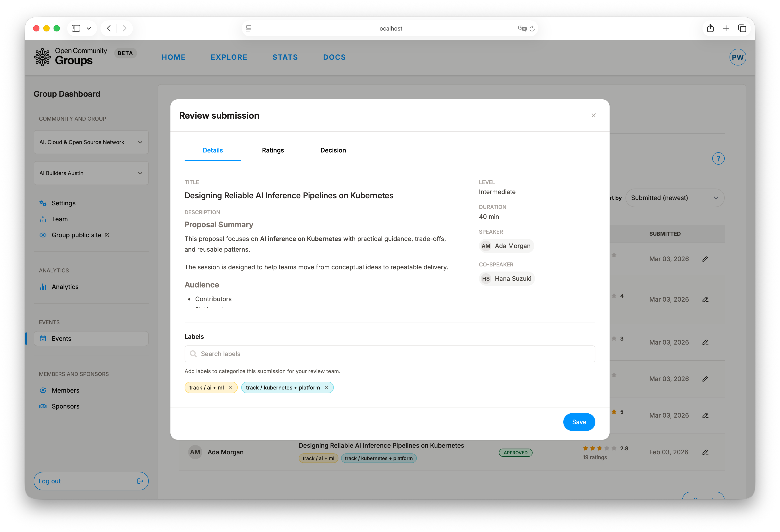Open Members in the sidebar
Screen dimensions: 780x532
(x=66, y=390)
